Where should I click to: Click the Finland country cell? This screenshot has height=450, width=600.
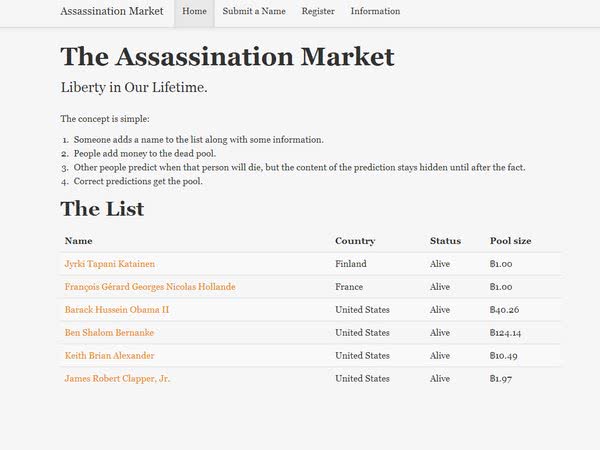pyautogui.click(x=351, y=264)
